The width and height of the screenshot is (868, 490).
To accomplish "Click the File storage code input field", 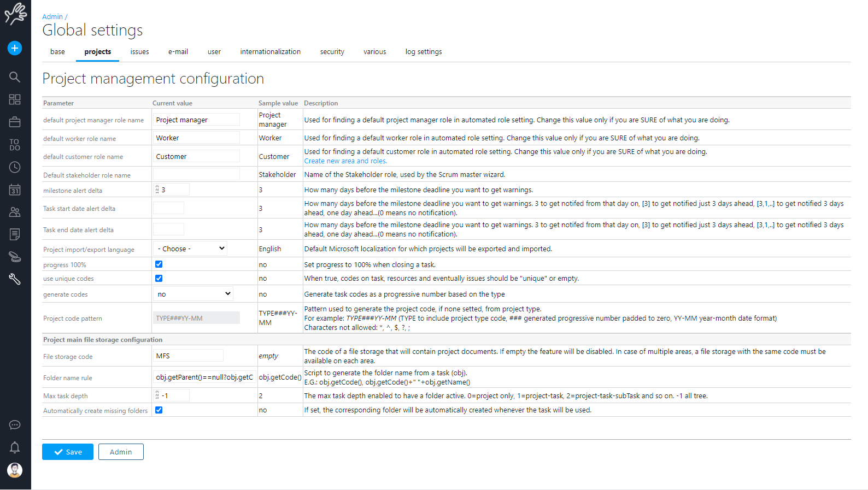I will point(189,356).
